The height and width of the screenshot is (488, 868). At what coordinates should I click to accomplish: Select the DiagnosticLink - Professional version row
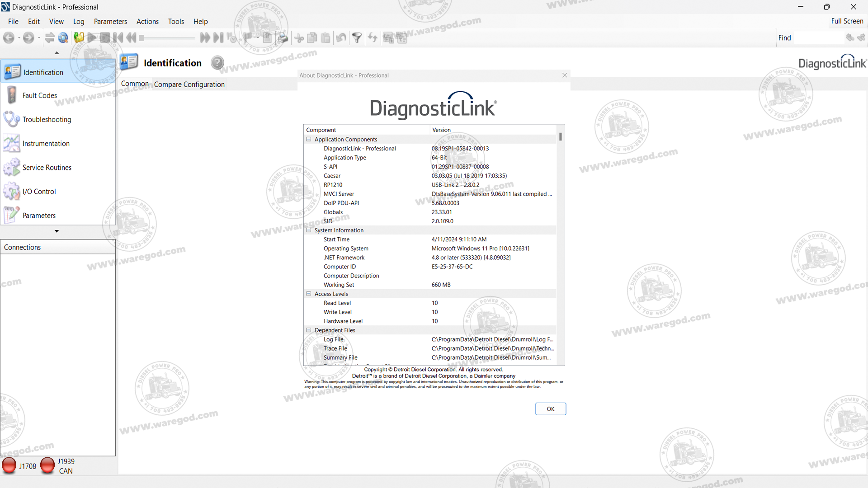click(430, 148)
